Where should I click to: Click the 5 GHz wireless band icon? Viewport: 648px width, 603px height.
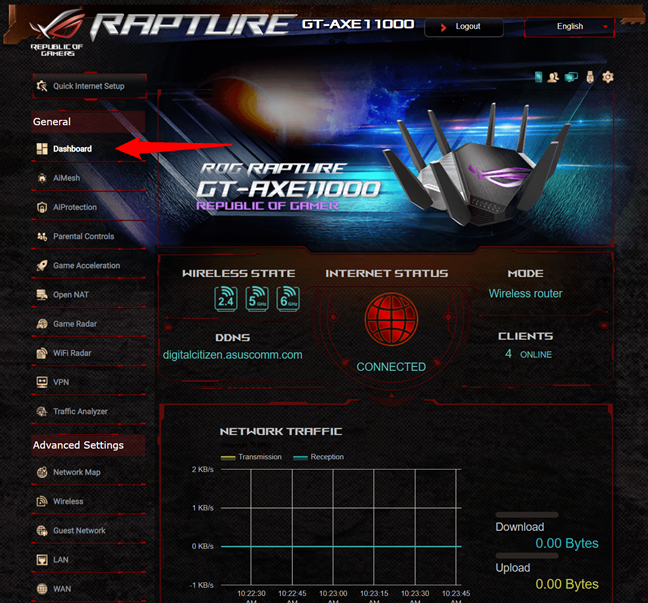[x=257, y=299]
